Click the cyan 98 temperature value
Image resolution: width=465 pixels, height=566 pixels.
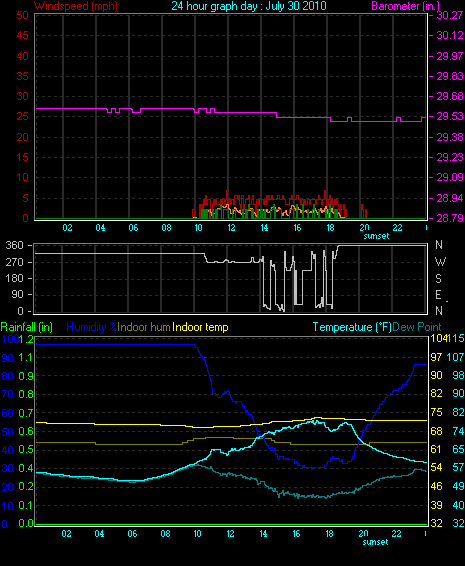click(459, 375)
